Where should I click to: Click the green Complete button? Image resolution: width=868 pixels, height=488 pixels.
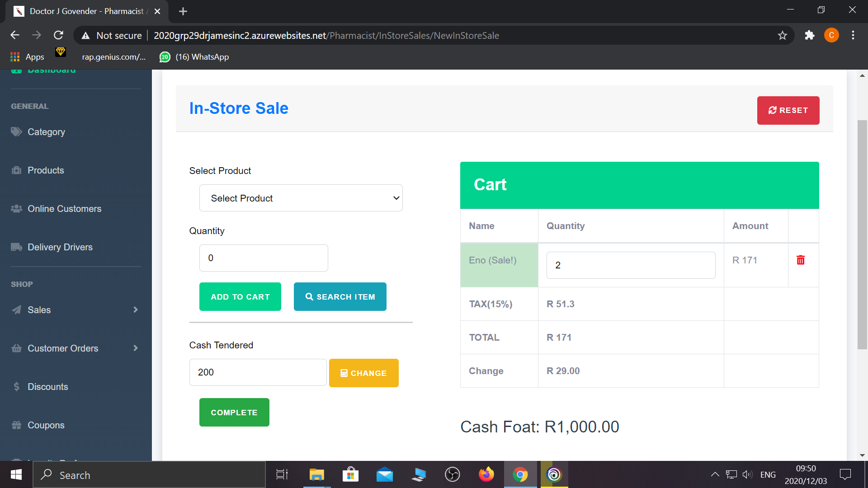click(x=234, y=413)
